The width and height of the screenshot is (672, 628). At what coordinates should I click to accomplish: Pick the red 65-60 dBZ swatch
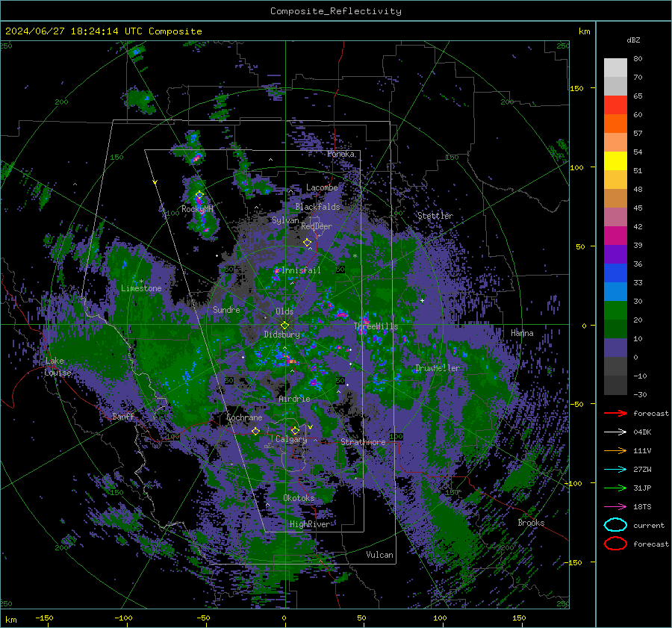pyautogui.click(x=615, y=105)
